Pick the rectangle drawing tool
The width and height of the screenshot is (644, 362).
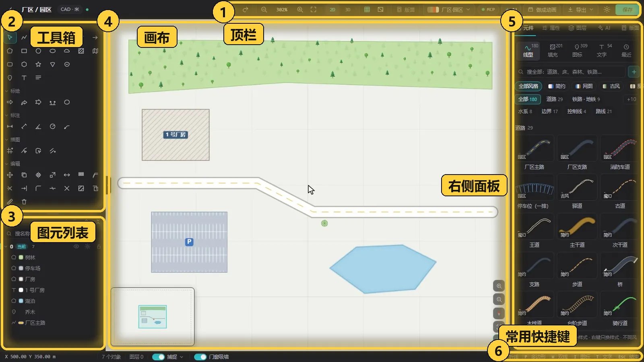point(24,51)
